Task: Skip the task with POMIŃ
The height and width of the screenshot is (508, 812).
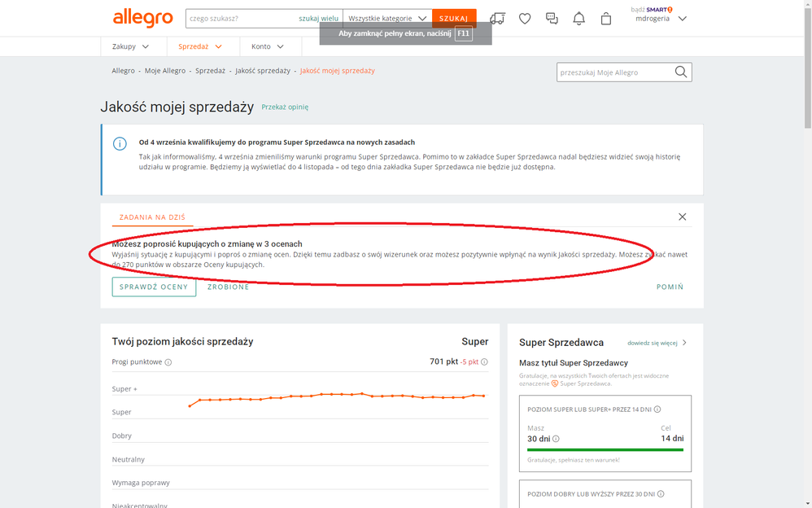Action: tap(670, 287)
